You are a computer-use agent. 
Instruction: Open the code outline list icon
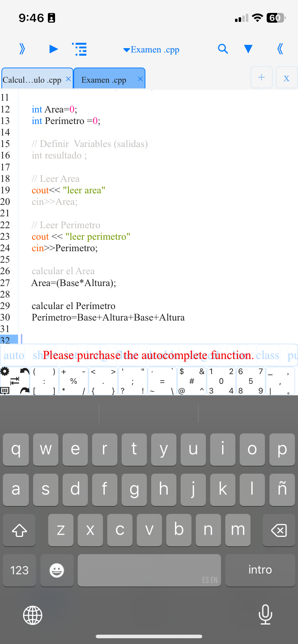(x=80, y=49)
